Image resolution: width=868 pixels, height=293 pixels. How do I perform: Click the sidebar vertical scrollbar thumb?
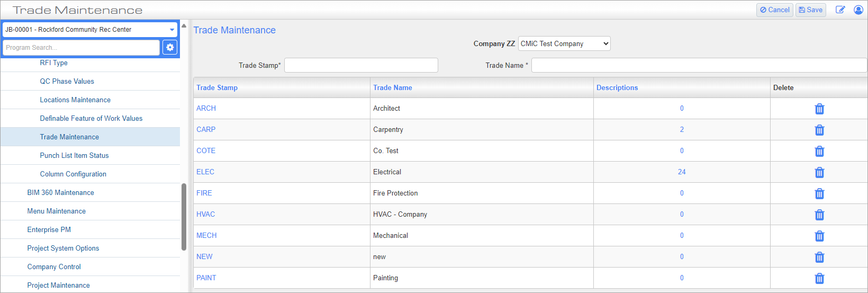point(184,217)
